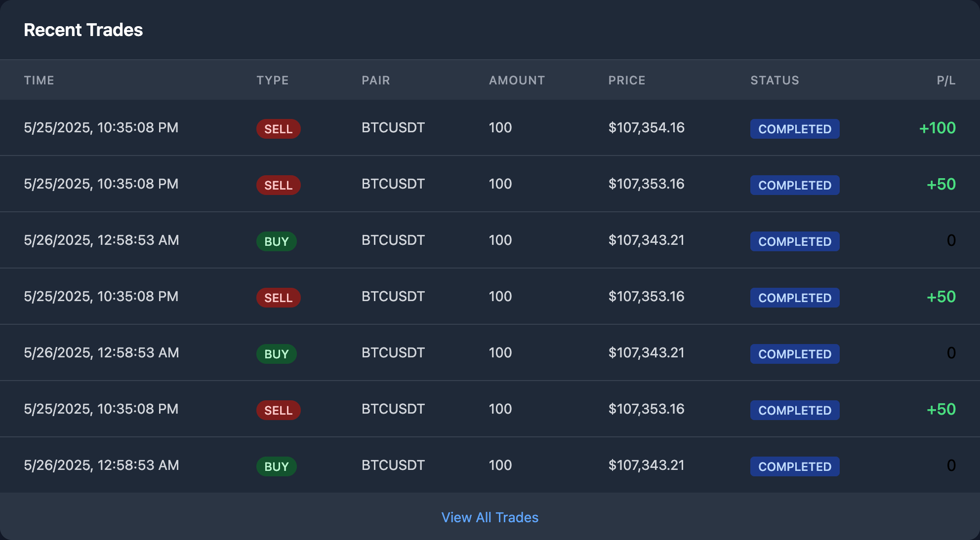The height and width of the screenshot is (540, 980).
Task: Click the PAIR column header
Action: pyautogui.click(x=375, y=80)
